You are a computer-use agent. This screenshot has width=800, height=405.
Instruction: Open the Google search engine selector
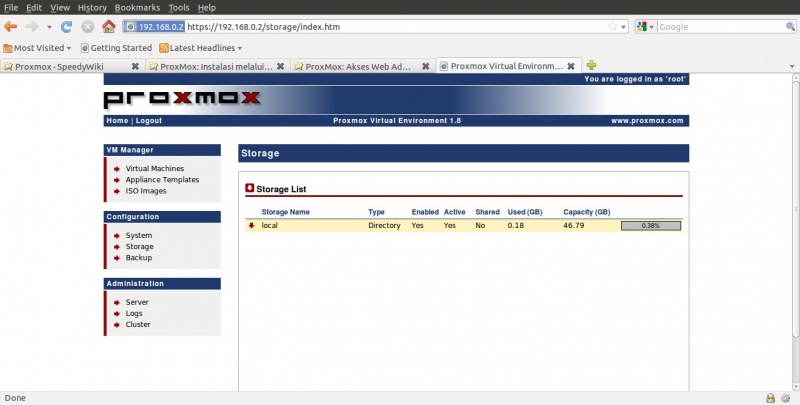click(x=645, y=27)
